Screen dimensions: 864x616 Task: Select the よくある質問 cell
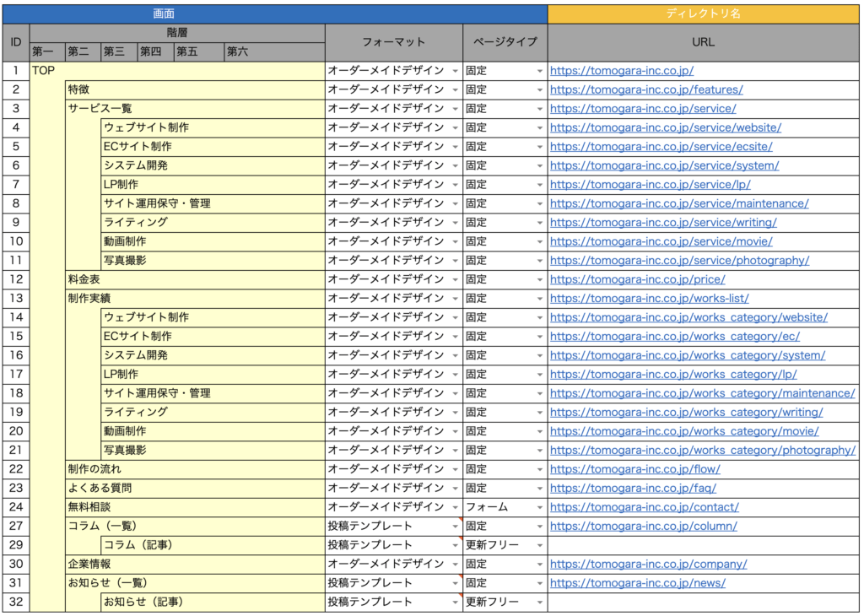click(x=195, y=489)
